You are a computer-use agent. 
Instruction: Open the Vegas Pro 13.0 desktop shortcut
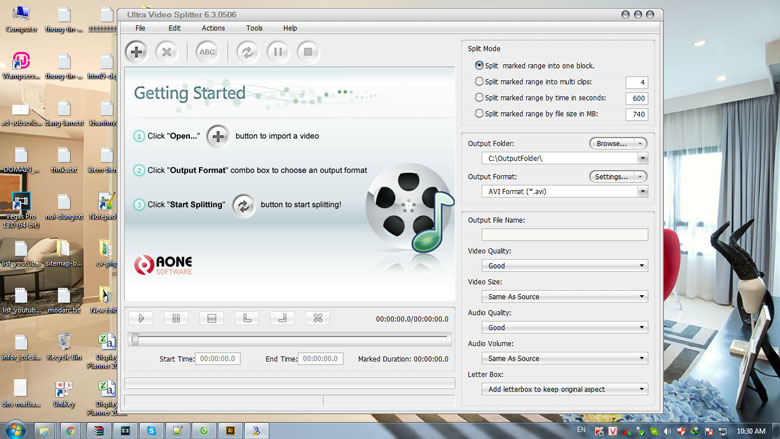(x=20, y=210)
